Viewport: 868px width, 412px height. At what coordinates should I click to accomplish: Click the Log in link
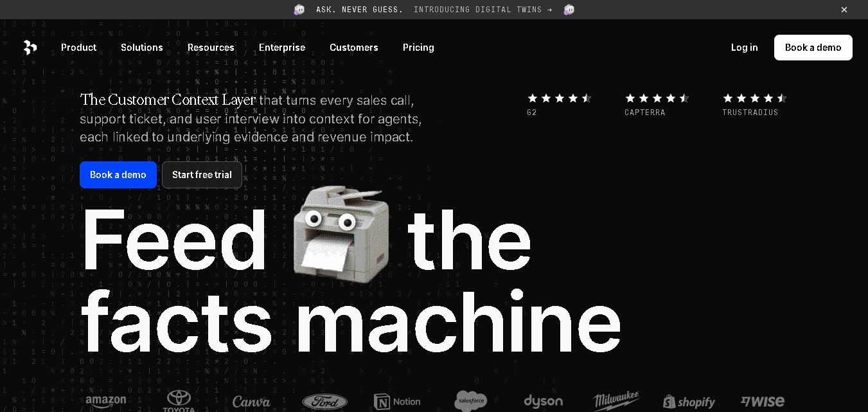(x=745, y=48)
